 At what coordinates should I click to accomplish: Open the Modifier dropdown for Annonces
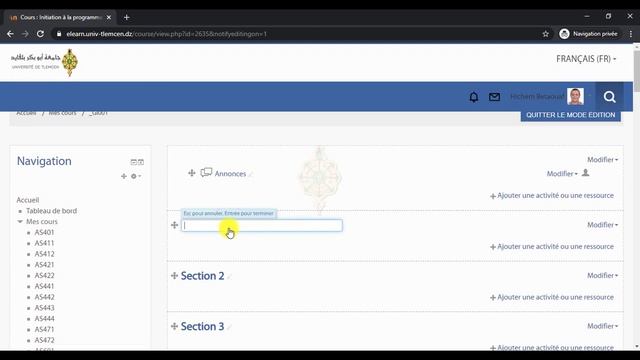(x=562, y=173)
